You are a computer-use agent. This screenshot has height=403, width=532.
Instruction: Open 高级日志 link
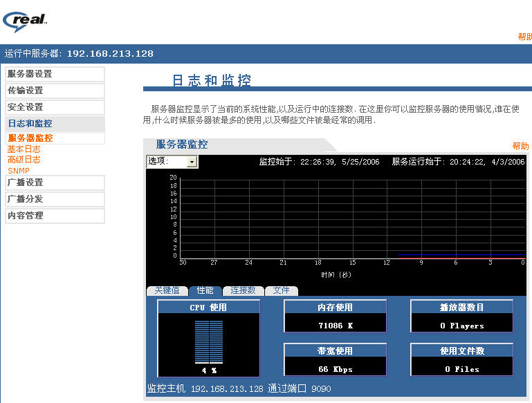[24, 160]
